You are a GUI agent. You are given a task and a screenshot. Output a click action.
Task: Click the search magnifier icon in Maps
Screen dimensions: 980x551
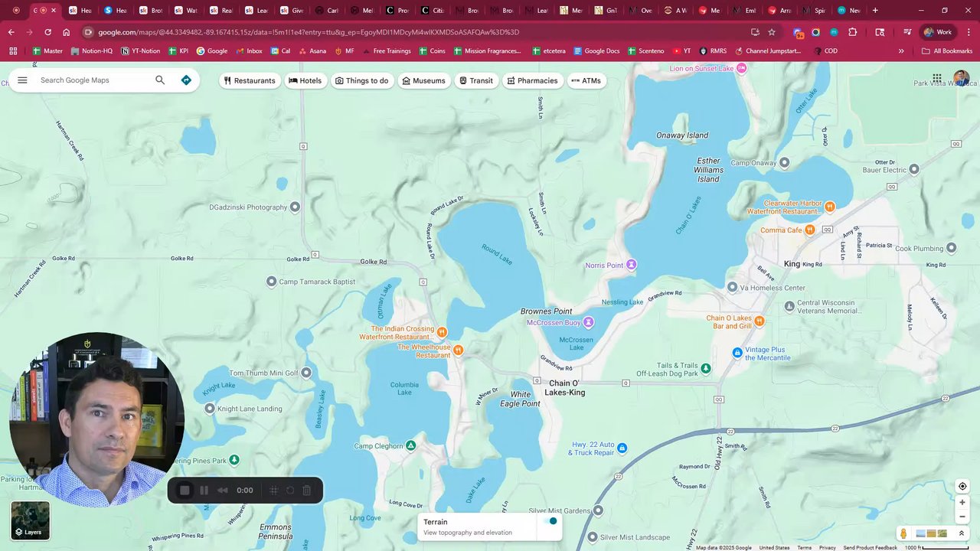point(160,80)
